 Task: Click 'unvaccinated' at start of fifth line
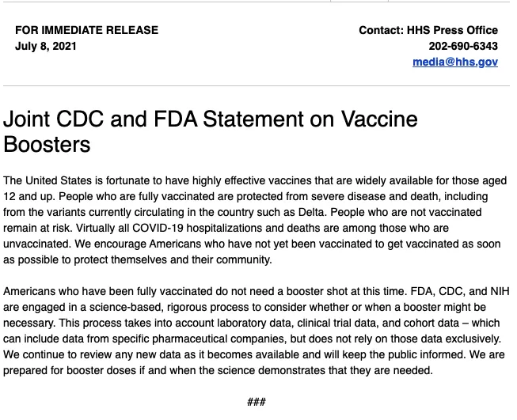(37, 244)
